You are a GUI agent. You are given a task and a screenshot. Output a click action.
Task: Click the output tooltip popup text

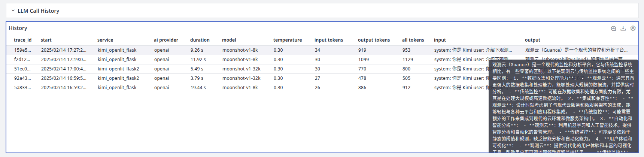563,106
